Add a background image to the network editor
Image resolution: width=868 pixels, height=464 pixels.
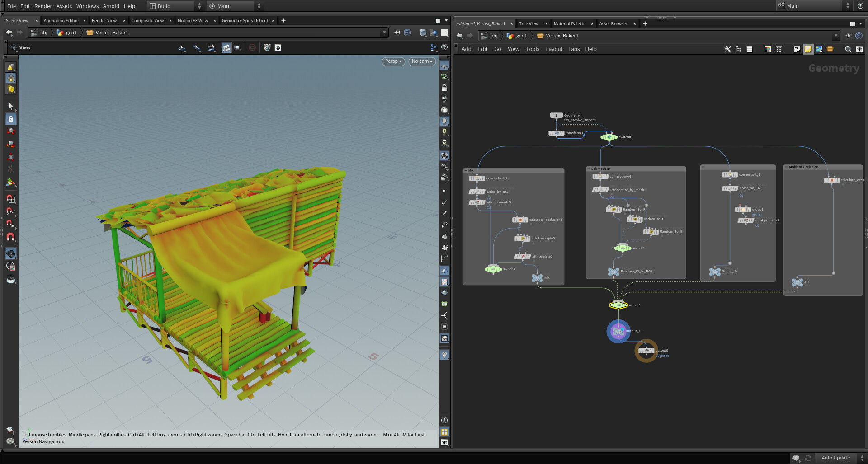coord(819,49)
